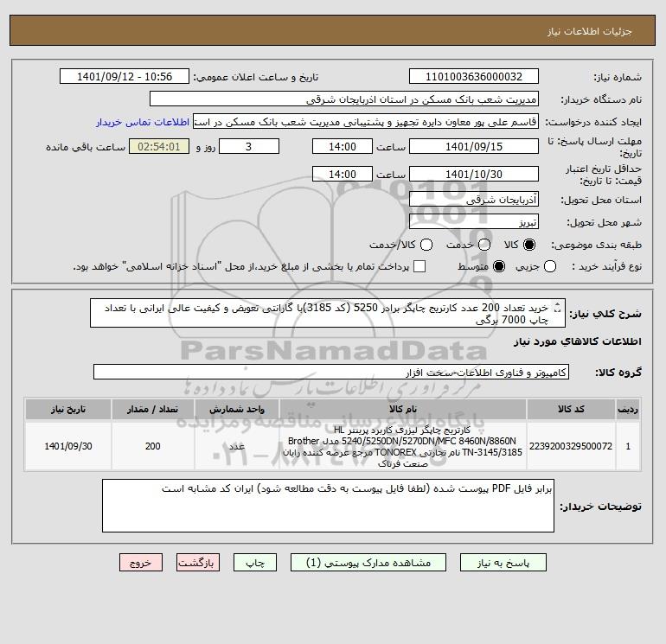Click the unit cell عدد
The image size is (666, 644).
click(237, 446)
